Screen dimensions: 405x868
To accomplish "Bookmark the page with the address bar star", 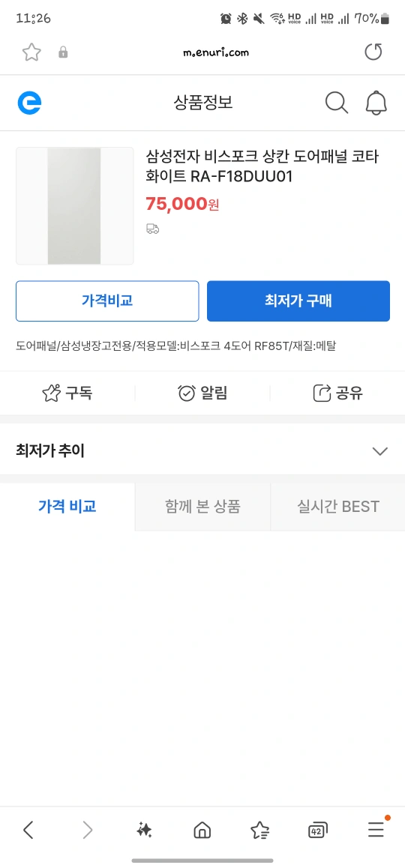I will [x=31, y=52].
